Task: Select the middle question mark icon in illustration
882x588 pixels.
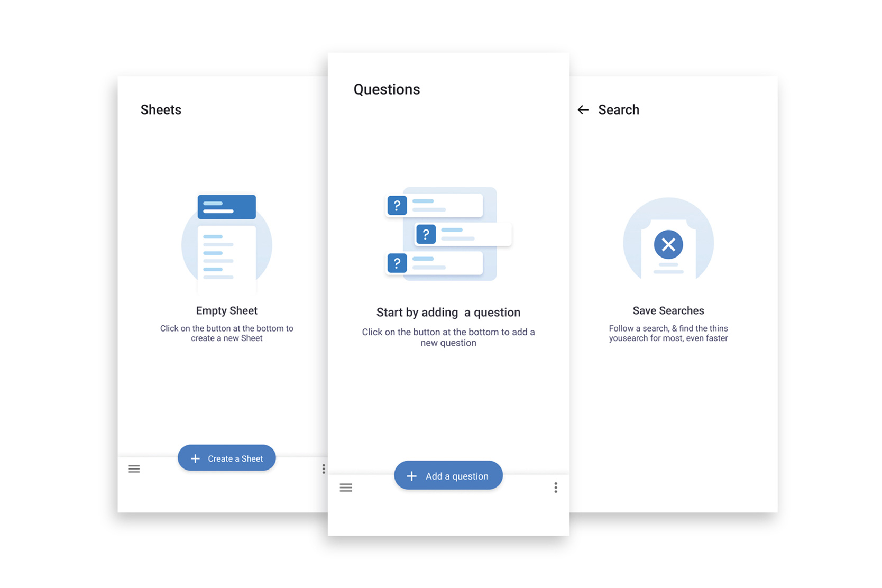Action: (x=426, y=234)
